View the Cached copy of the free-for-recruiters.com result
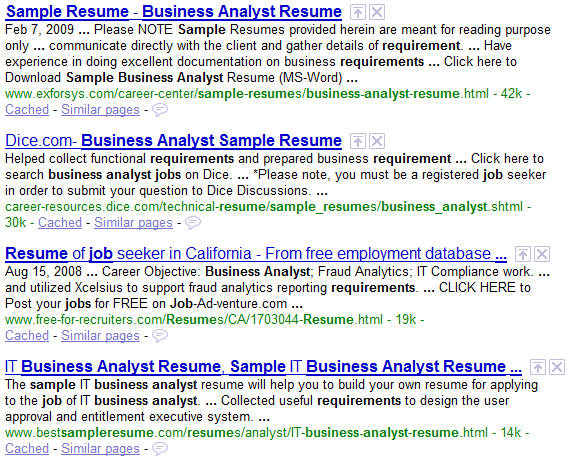Viewport: 572px width, 463px height. tap(27, 336)
